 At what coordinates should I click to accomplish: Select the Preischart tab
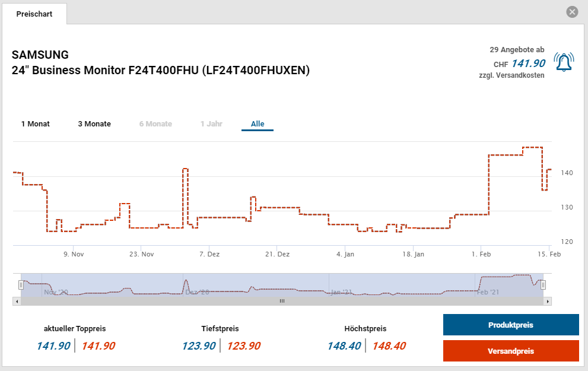coord(34,14)
